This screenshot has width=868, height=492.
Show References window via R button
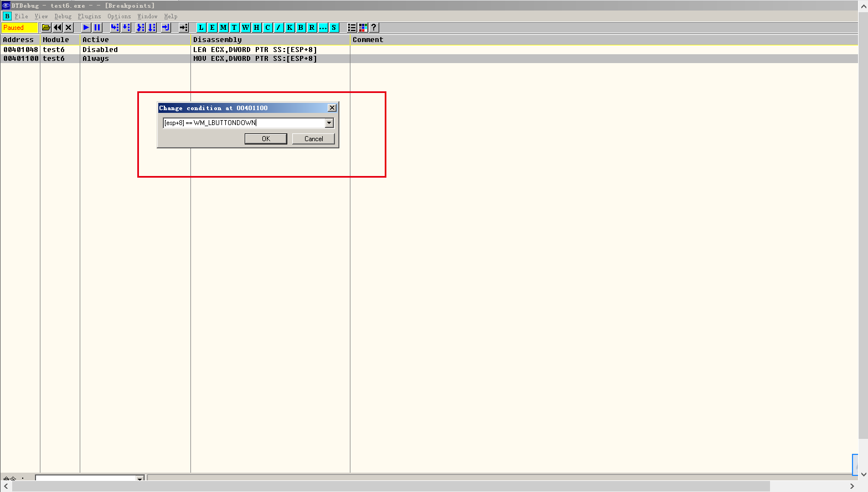click(312, 28)
